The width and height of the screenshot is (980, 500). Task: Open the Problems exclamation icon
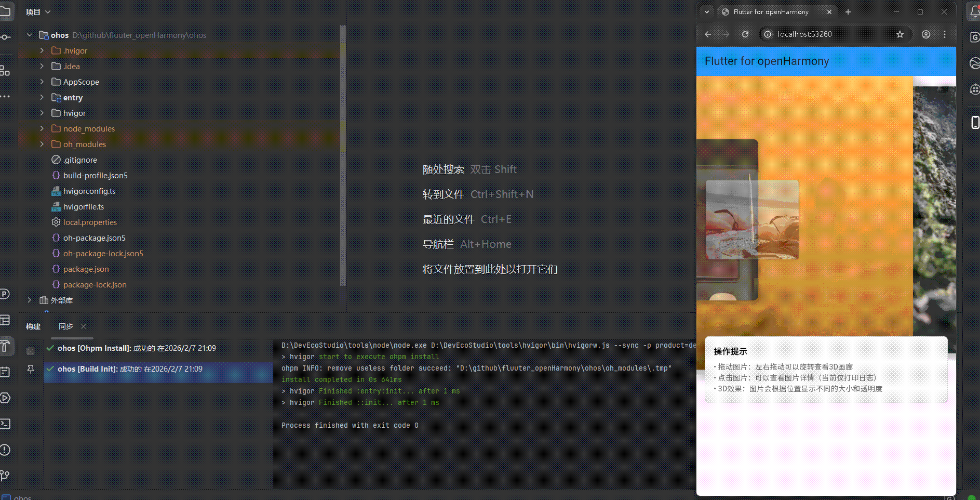5,450
